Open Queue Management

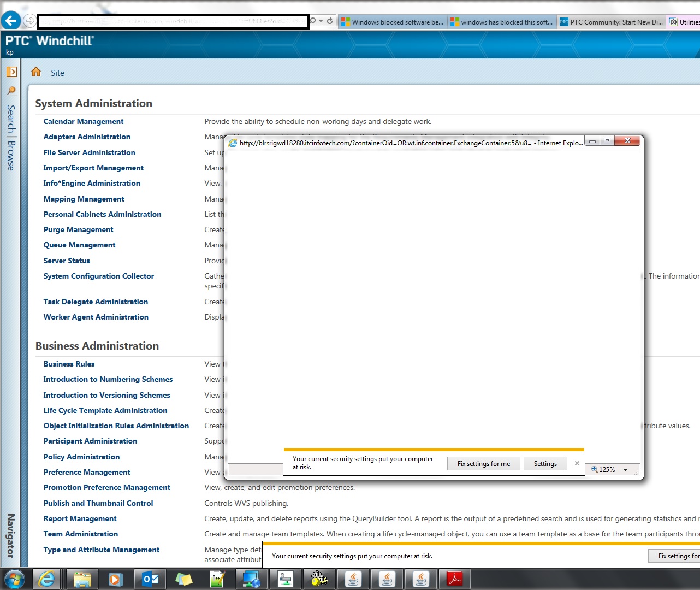click(80, 245)
